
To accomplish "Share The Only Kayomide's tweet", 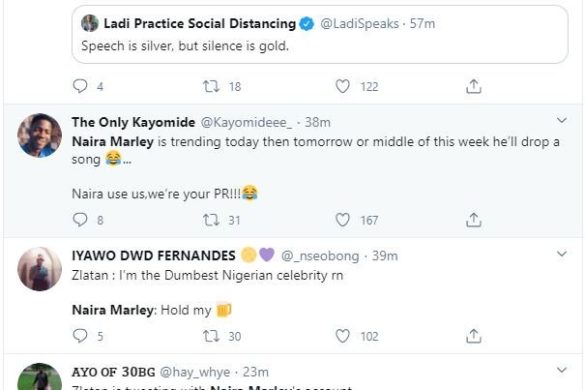I will tap(473, 220).
